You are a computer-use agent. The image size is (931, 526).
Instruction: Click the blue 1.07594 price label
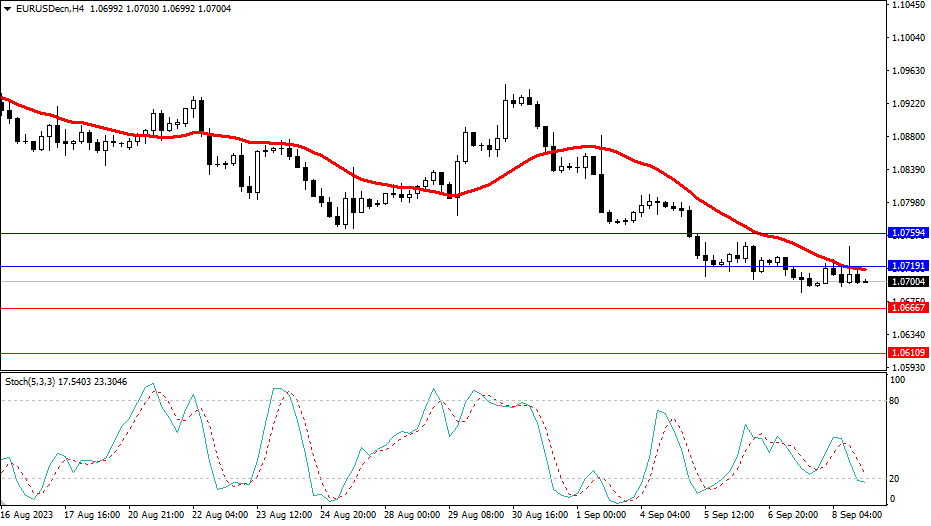(908, 233)
